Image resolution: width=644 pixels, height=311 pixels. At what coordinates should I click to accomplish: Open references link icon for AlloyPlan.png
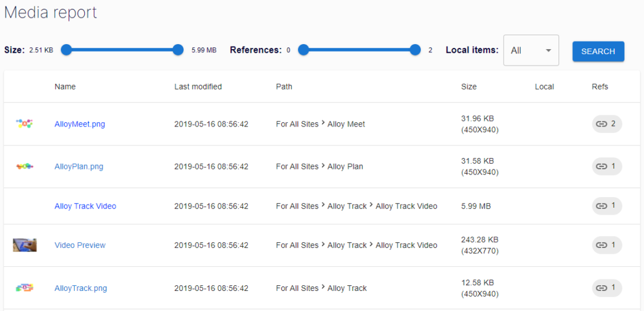(601, 167)
